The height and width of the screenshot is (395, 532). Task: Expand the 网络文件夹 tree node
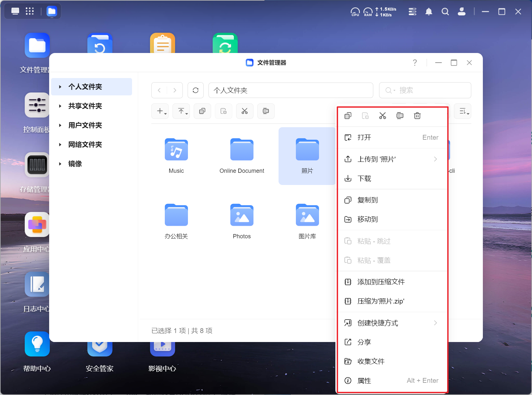click(x=60, y=145)
